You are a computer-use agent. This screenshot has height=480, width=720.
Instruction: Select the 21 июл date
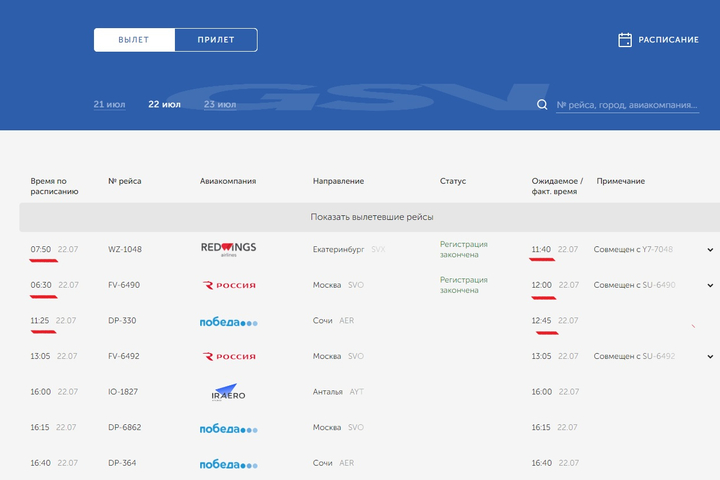109,104
